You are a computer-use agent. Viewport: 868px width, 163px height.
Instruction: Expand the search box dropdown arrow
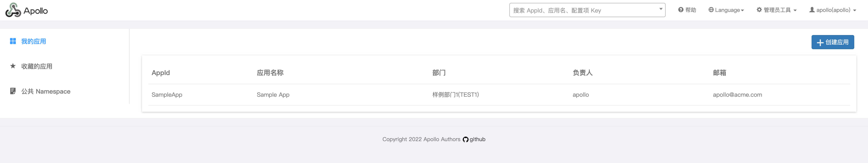661,9
